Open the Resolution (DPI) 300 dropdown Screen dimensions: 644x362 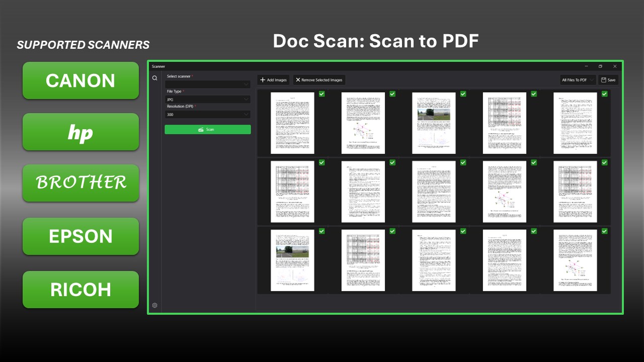[208, 115]
